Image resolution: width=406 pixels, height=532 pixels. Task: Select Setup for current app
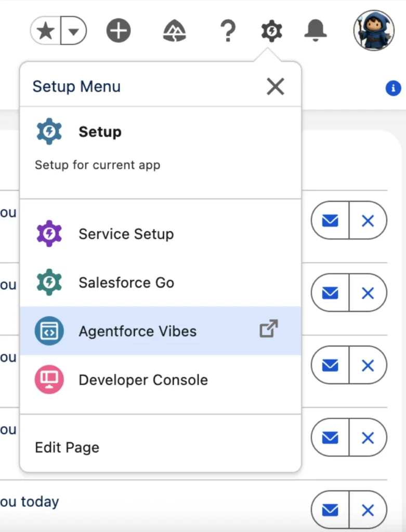(100, 132)
